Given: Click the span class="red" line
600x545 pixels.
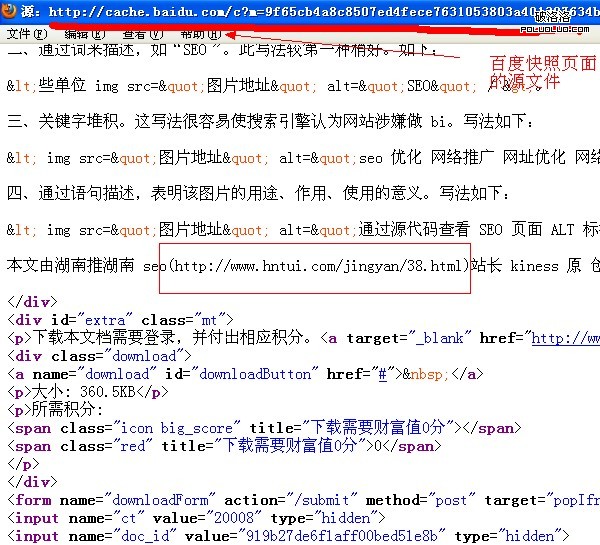Looking at the screenshot, I should tap(224, 446).
